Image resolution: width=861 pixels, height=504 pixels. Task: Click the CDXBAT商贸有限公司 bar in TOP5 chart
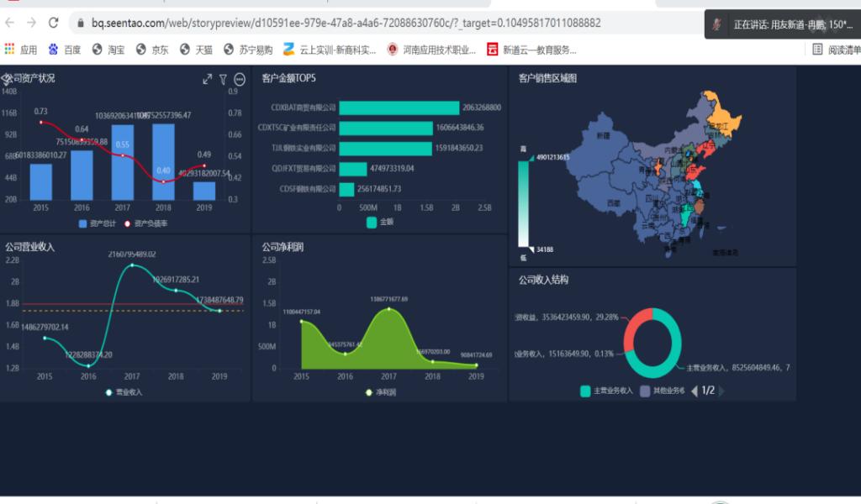point(399,108)
